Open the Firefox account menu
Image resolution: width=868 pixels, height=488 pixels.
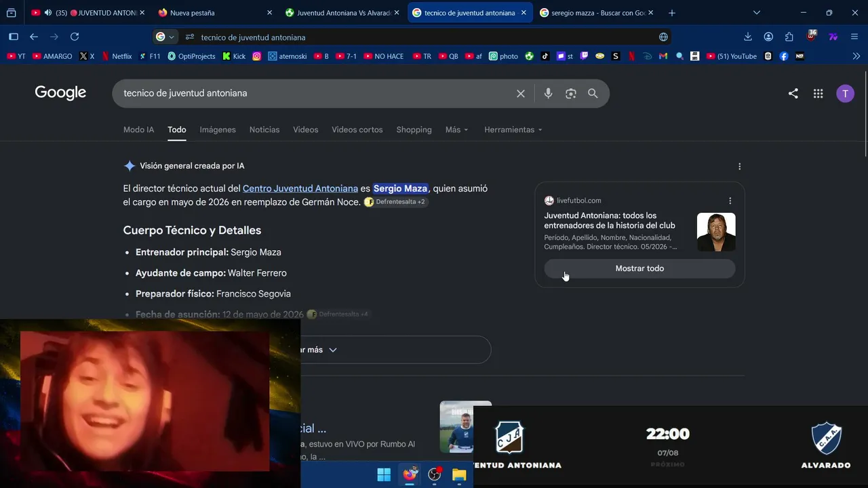click(768, 37)
